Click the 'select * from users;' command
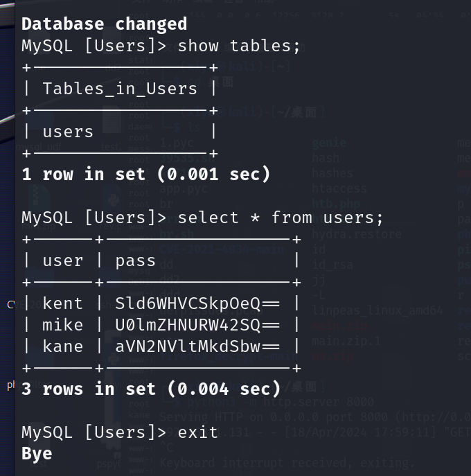The width and height of the screenshot is (471, 476). point(281,218)
